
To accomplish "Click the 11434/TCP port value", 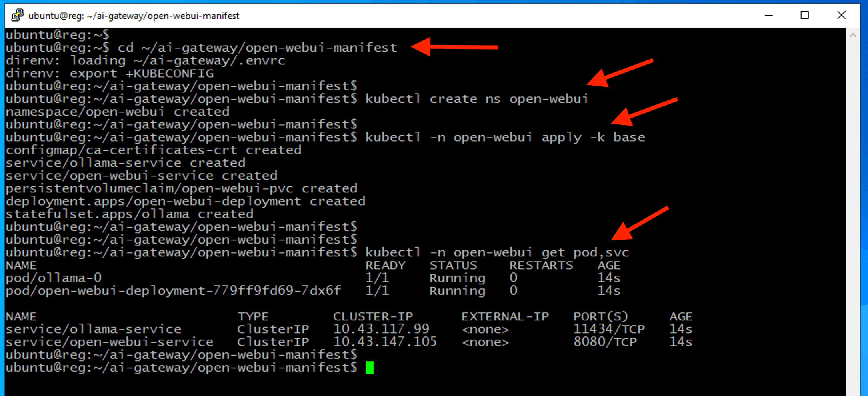I will 609,329.
